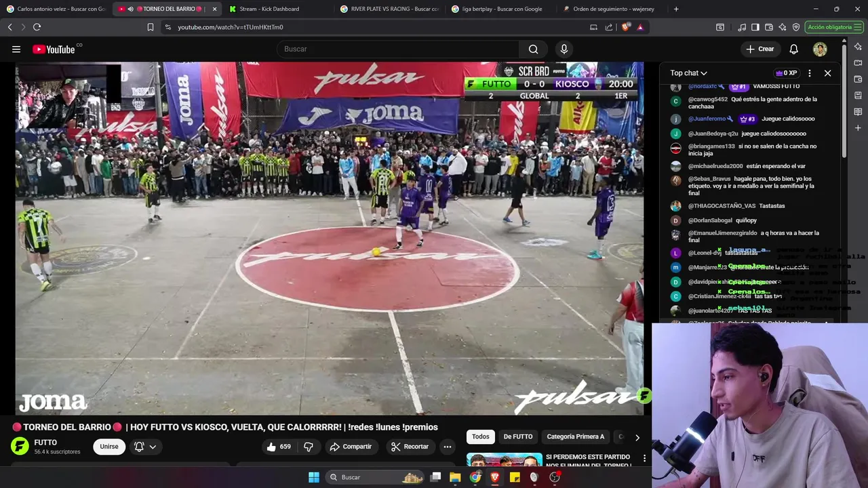Expand chip row with right arrow

(637, 437)
